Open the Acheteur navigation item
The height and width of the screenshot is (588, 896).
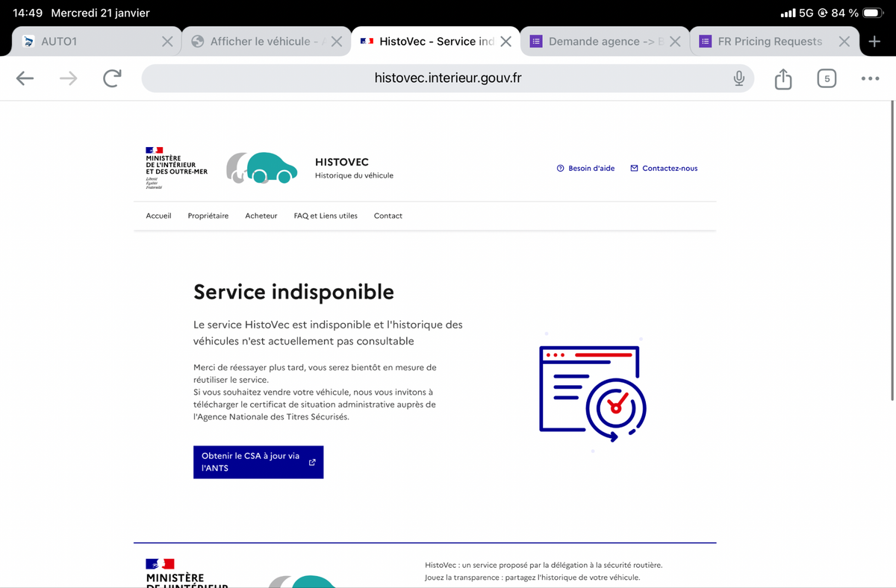261,216
